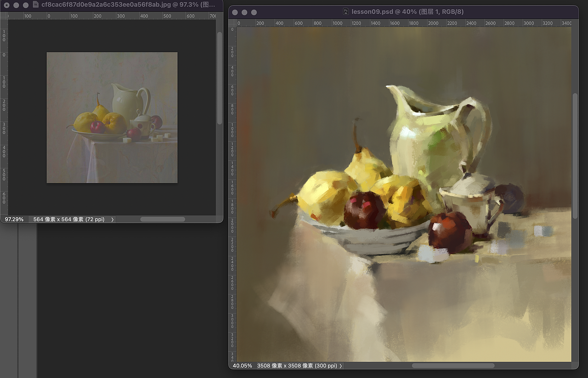The height and width of the screenshot is (378, 588).
Task: Click the ruler origin corner of the jpg window
Action: tap(4, 16)
